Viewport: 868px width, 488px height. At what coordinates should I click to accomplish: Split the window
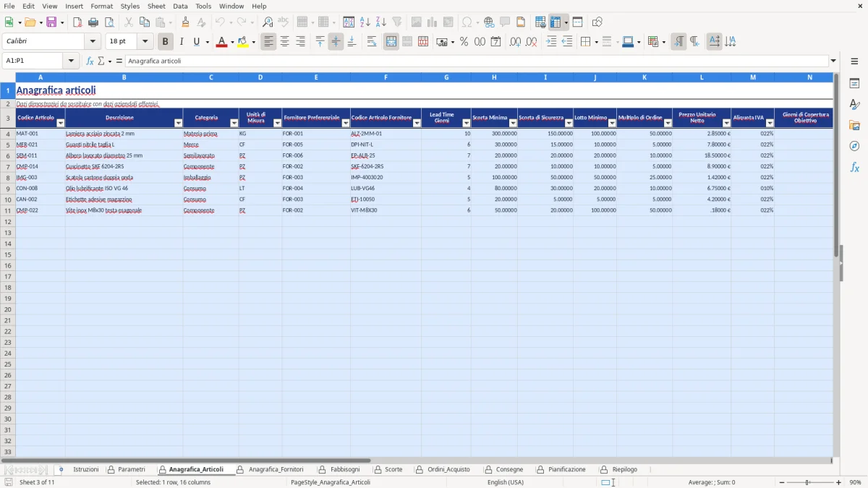(x=577, y=22)
